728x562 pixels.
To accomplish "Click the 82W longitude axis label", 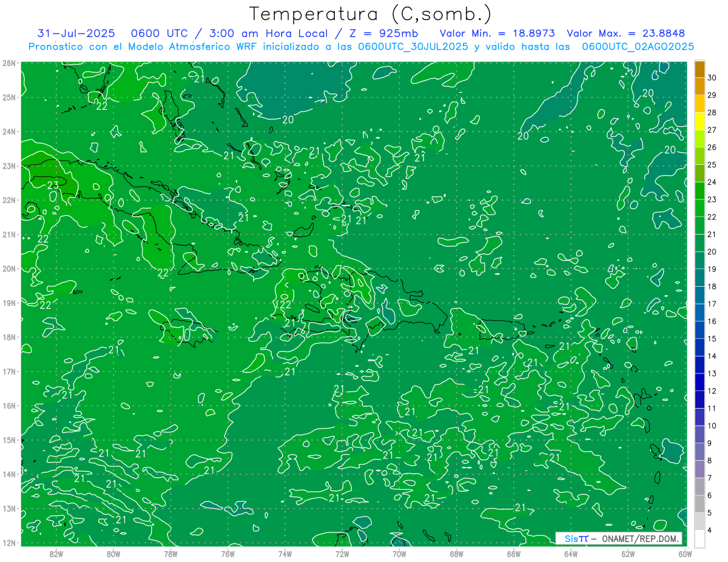I will point(56,554).
